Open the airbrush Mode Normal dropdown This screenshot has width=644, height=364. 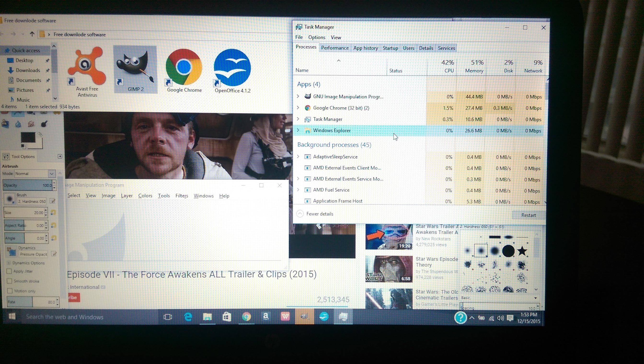click(x=34, y=174)
